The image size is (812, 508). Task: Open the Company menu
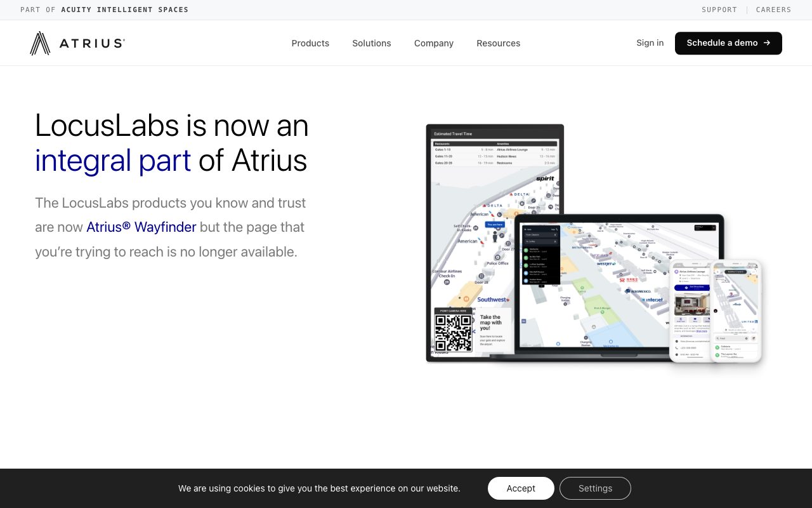[x=434, y=43]
